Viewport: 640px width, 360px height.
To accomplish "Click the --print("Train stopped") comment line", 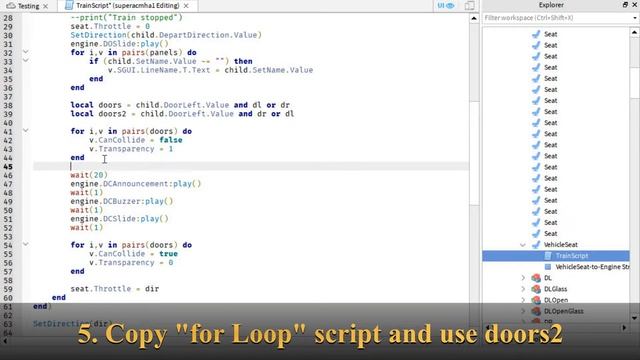I will point(126,18).
